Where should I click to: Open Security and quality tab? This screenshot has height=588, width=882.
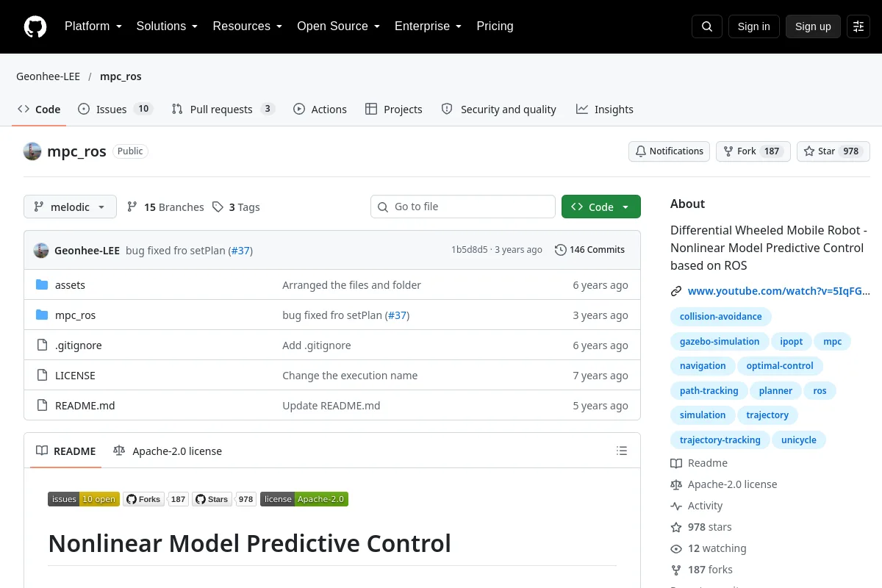tap(498, 110)
